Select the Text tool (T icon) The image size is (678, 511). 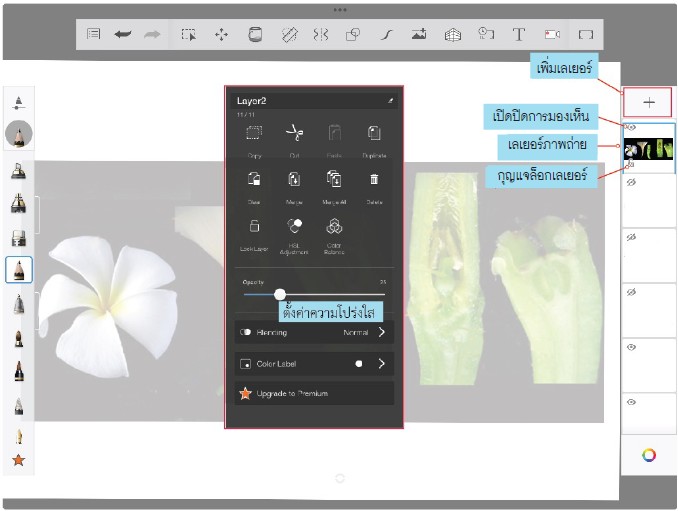click(518, 34)
